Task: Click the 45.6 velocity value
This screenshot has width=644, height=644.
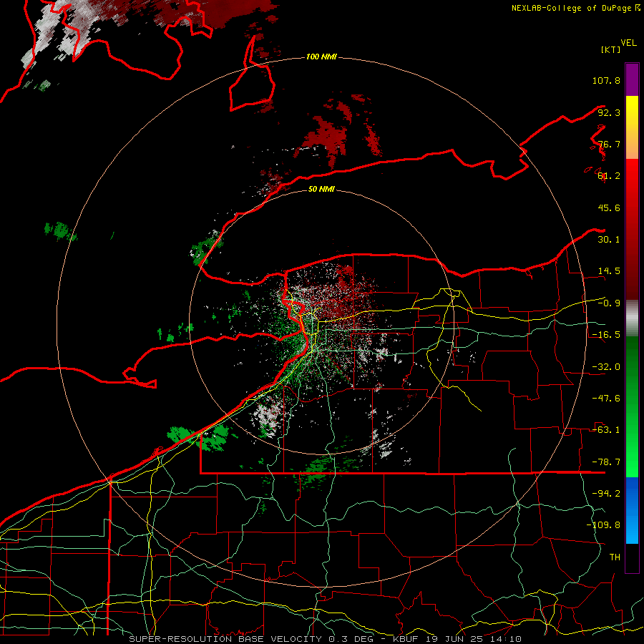Action: 609,208
